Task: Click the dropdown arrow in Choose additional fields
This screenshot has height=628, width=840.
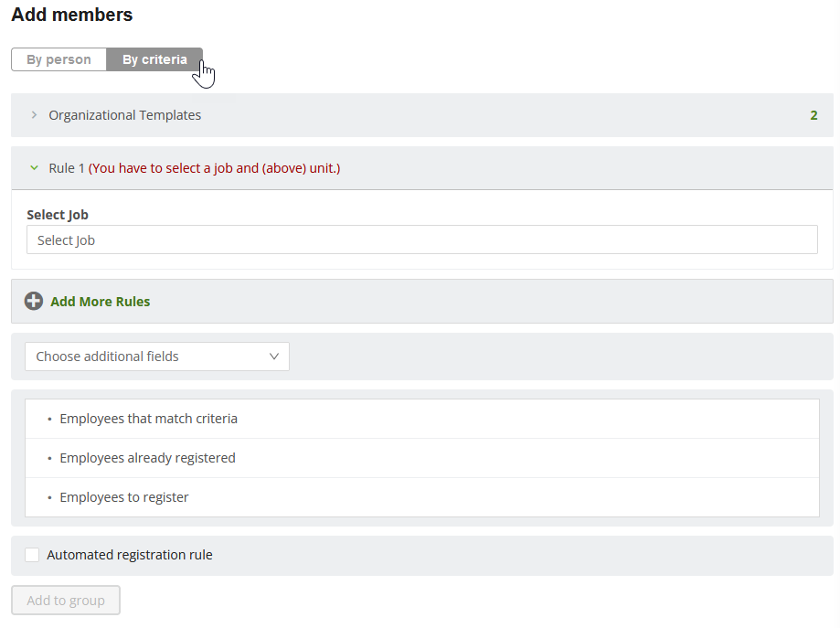Action: (x=274, y=357)
